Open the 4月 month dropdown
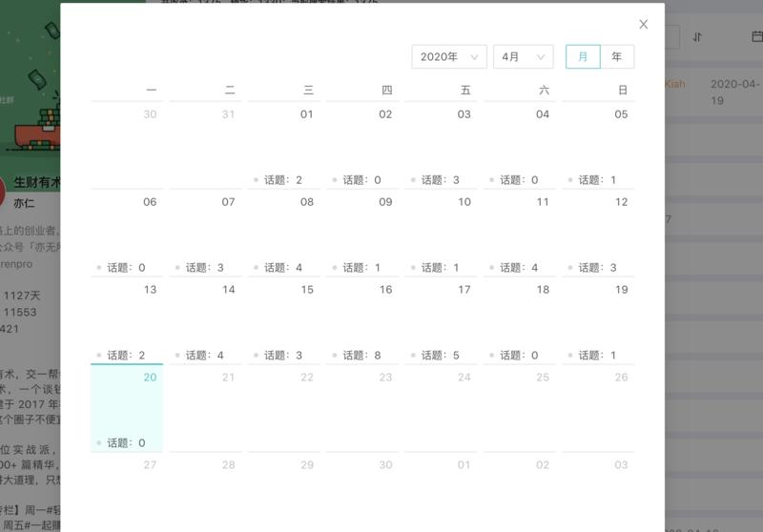The width and height of the screenshot is (763, 532). point(524,57)
